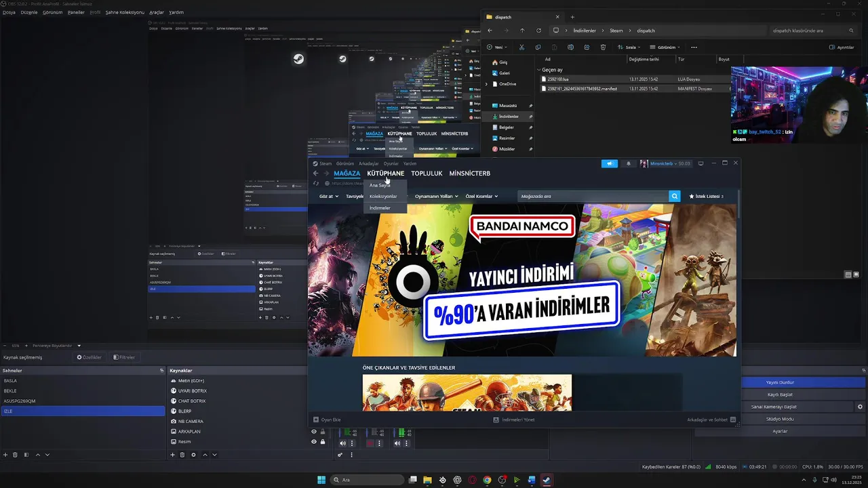Click Kaydı Başlat button in OBS
868x488 pixels.
coord(780,394)
